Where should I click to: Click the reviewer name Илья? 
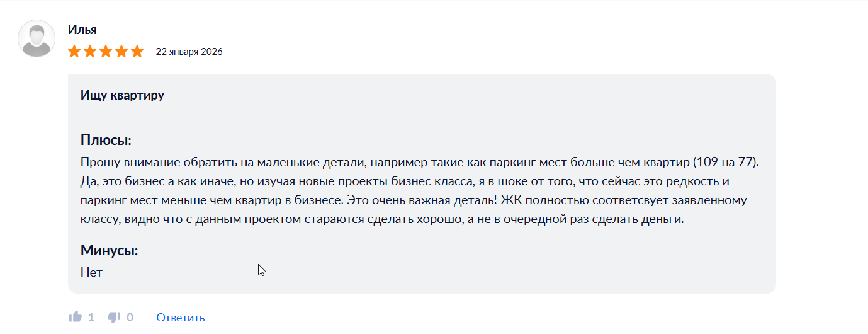click(x=82, y=30)
